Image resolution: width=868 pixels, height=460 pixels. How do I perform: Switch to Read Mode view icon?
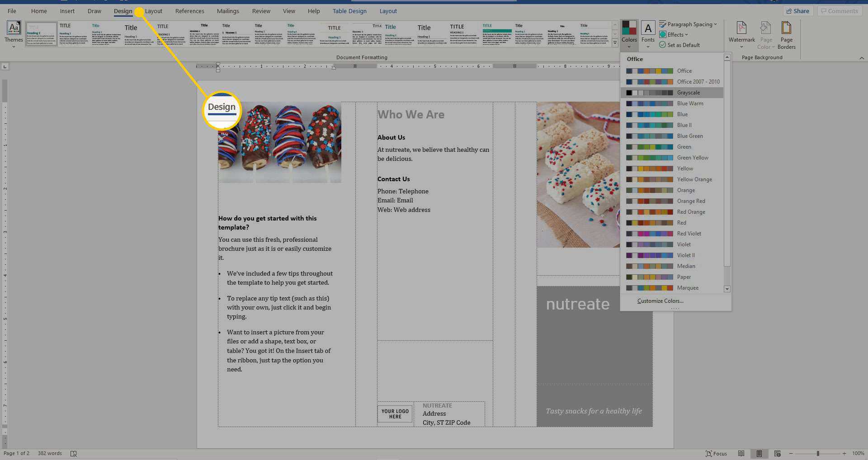[741, 453]
